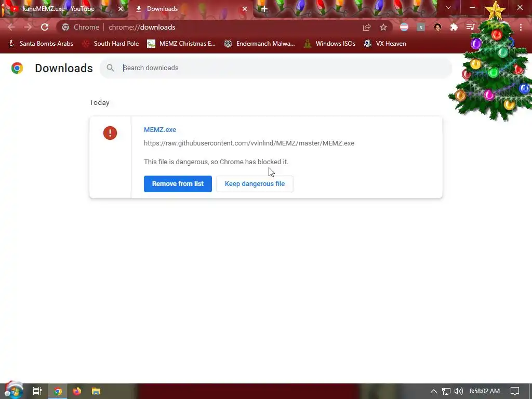Screen dimensions: 532x399
Task: Click the Chrome site info icon in address bar
Action: tap(65, 27)
